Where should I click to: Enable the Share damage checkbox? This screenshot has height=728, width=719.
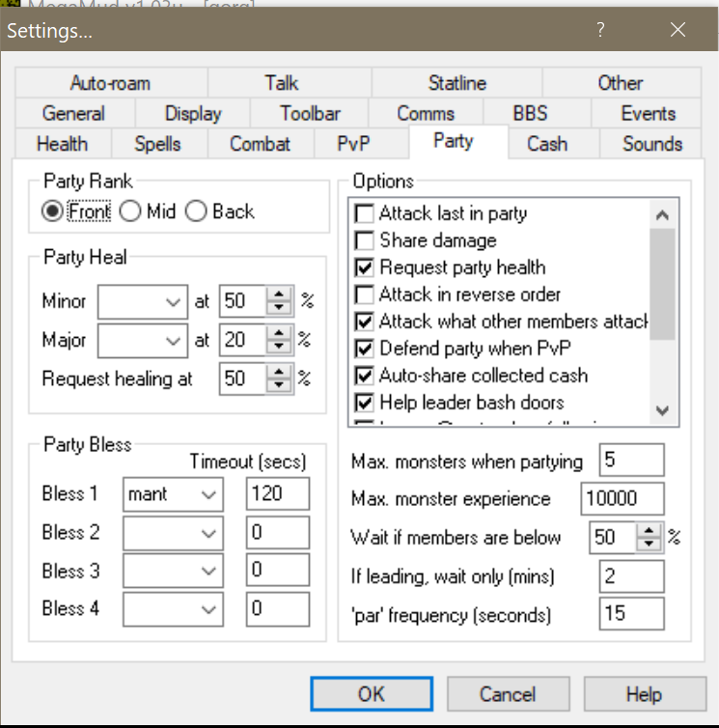[x=365, y=240]
